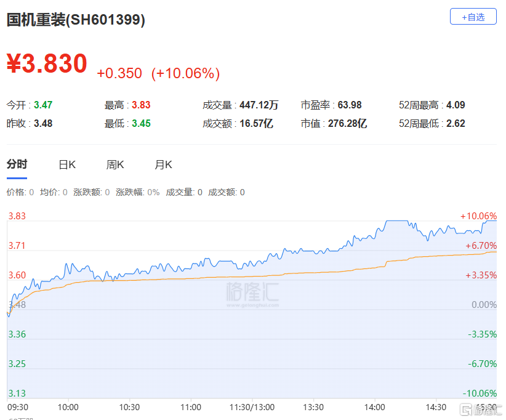Image resolution: width=506 pixels, height=420 pixels.
Task: Click the +自选 add-to-watchlist button
Action: 473,17
